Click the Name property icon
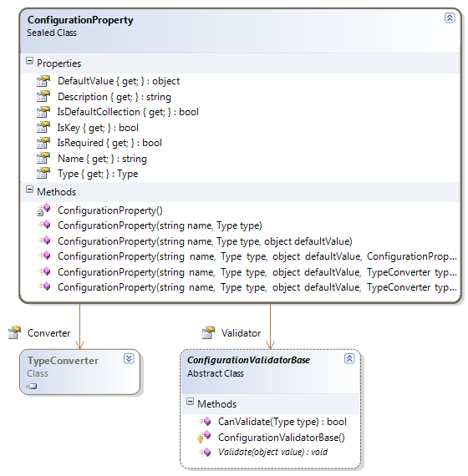 [43, 159]
